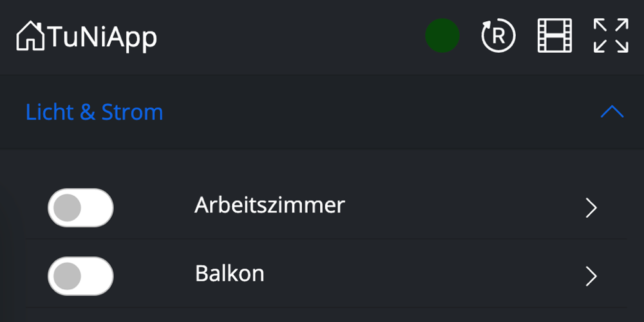The image size is (644, 322).
Task: Click the Arbeitszimmer label
Action: [269, 206]
